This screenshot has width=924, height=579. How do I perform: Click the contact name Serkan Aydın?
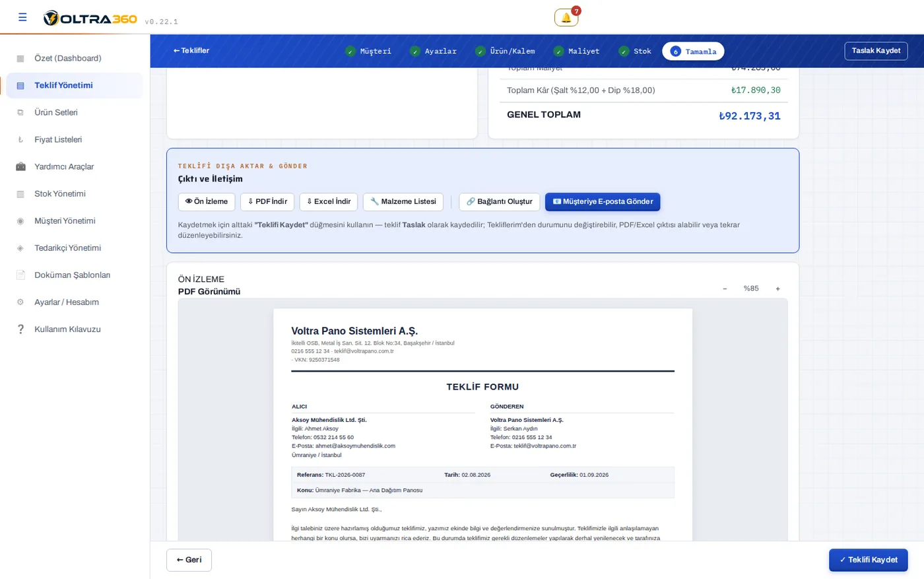tap(520, 428)
